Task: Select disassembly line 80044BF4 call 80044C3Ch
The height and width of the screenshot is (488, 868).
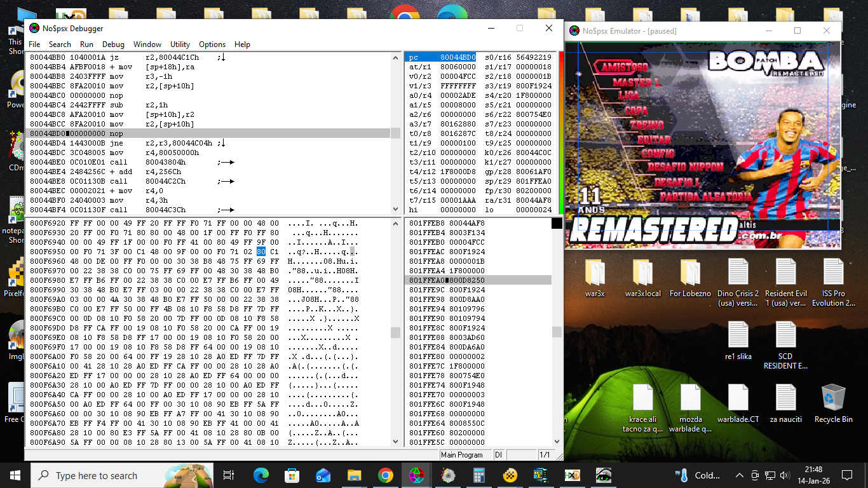Action: tap(208, 210)
